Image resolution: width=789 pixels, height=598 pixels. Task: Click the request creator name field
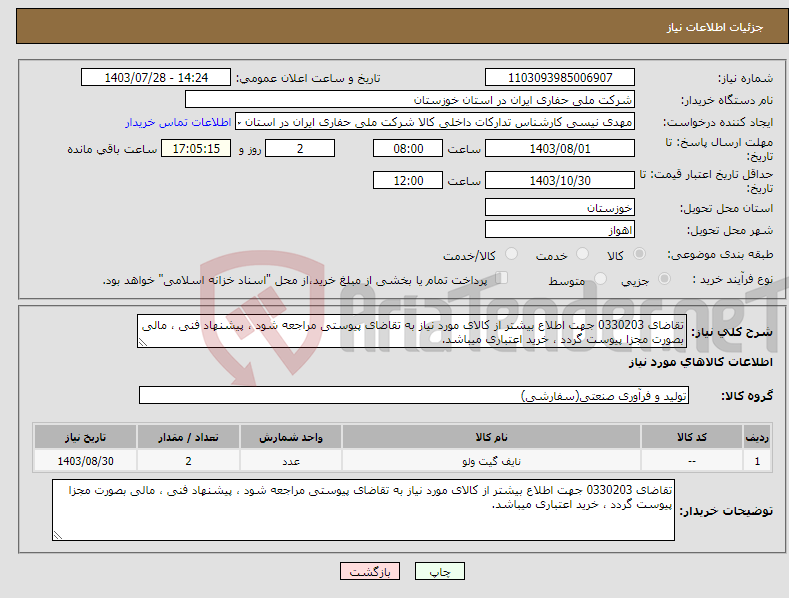point(435,122)
